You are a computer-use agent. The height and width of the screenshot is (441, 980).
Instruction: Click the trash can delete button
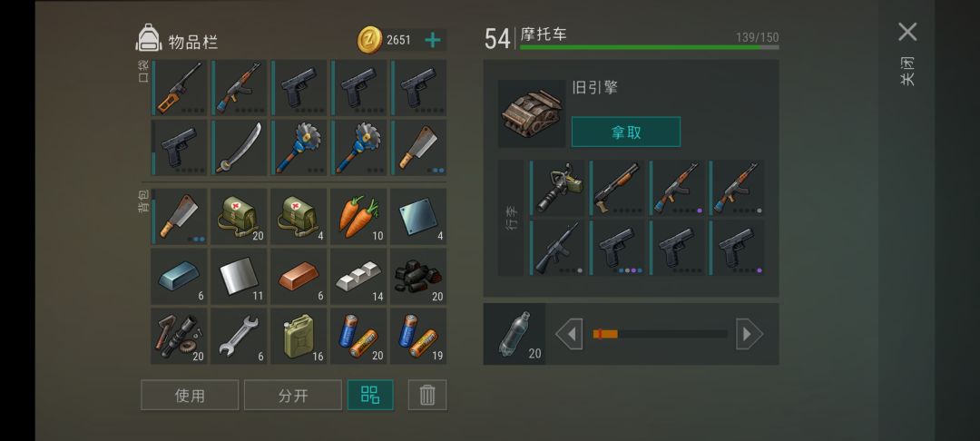coord(427,395)
